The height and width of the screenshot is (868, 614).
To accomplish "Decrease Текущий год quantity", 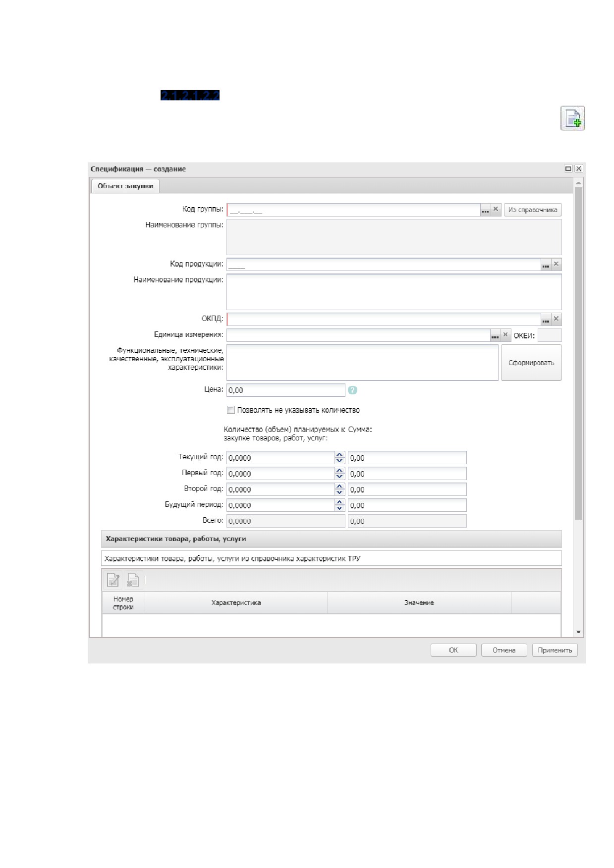I will (339, 461).
